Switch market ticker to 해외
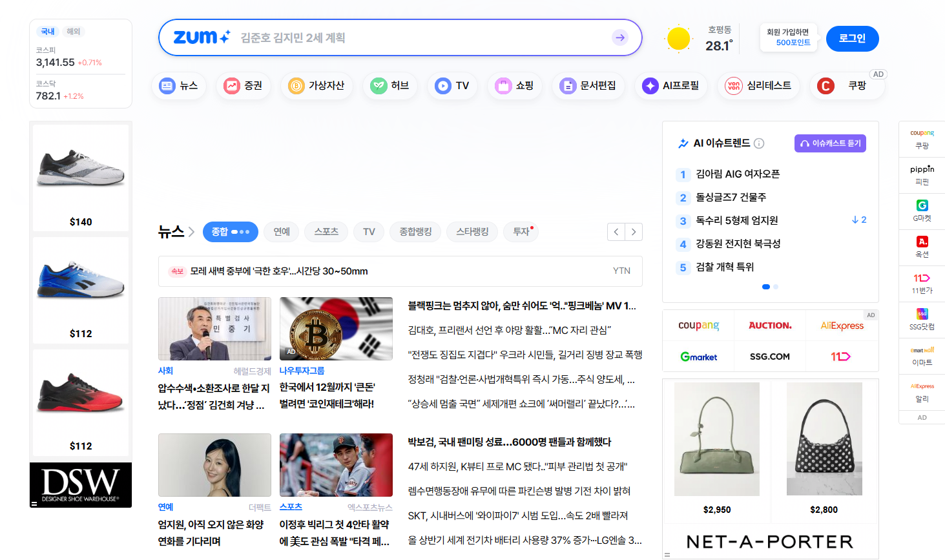This screenshot has width=945, height=560. tap(74, 32)
